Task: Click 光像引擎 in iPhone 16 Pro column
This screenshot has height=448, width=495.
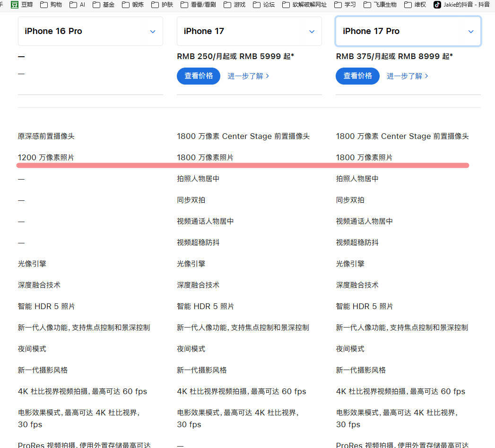Action: point(32,264)
